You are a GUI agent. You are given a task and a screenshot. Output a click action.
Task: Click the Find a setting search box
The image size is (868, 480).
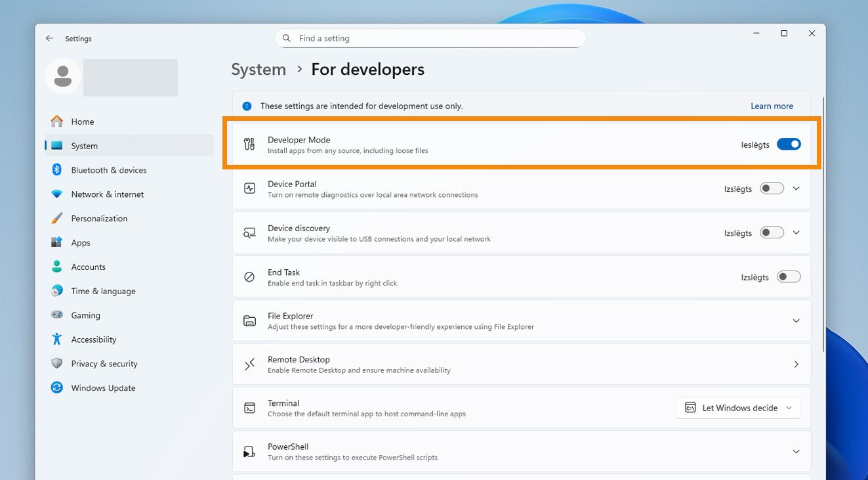point(433,39)
